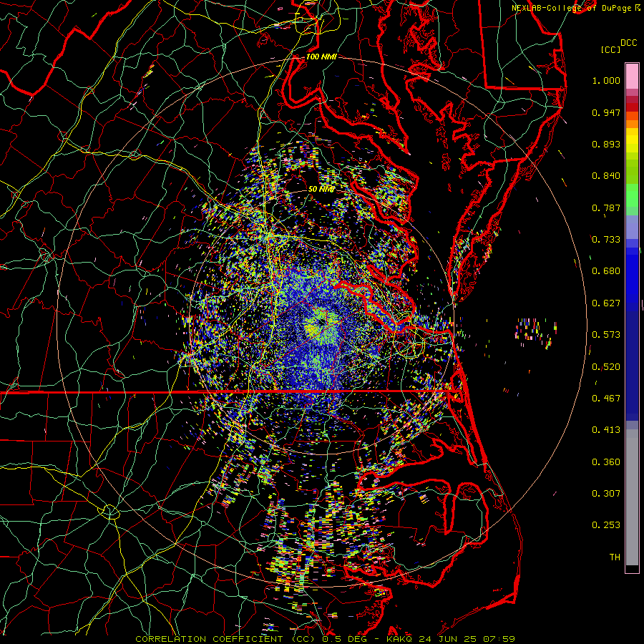Screen dimensions: 644x644
Task: Click the 0.947 legend value
Action: 606,112
